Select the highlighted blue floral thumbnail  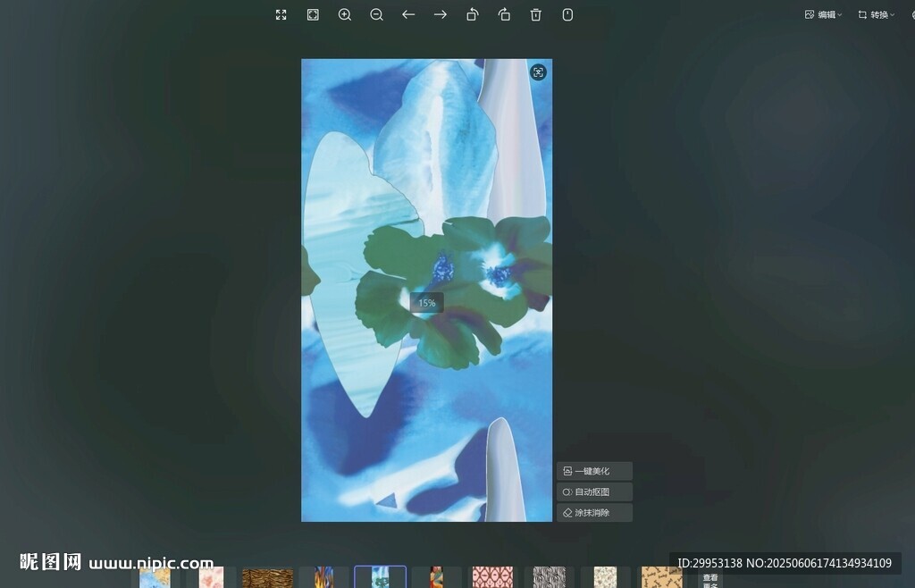[381, 577]
